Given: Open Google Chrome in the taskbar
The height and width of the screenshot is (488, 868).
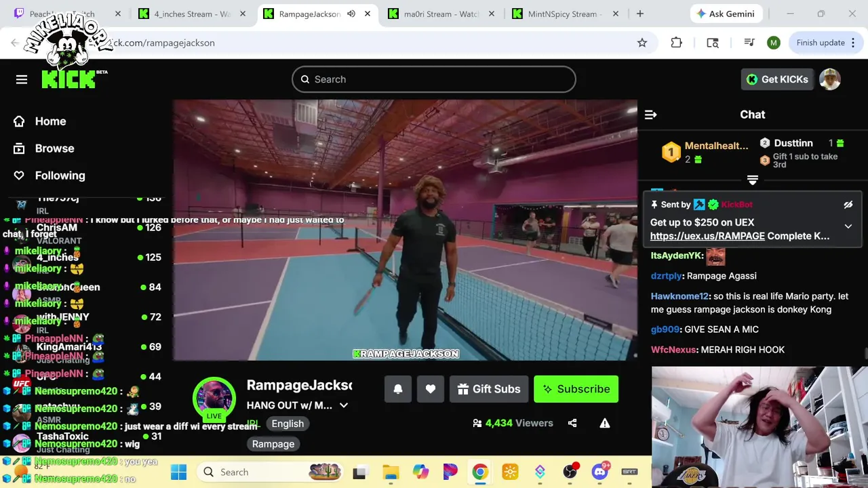Looking at the screenshot, I should point(479,472).
